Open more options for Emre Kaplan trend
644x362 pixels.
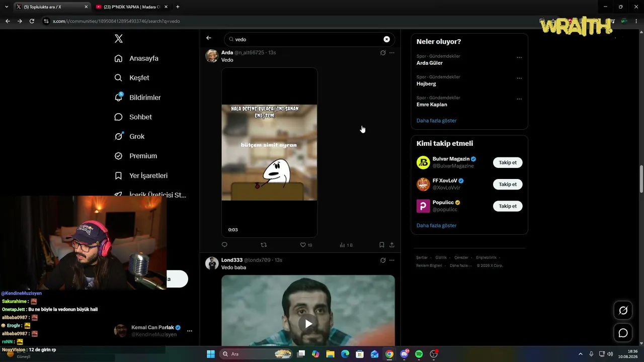click(519, 99)
